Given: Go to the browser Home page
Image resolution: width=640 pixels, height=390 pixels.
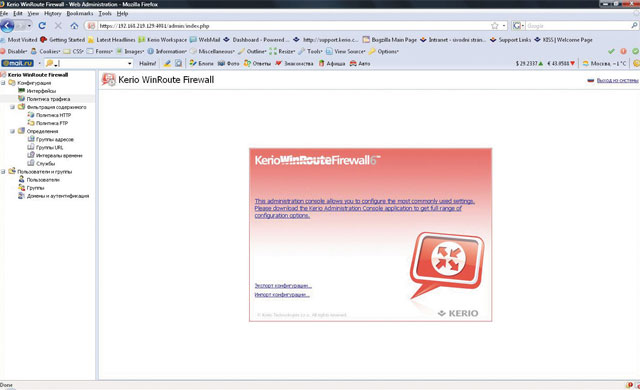Looking at the screenshot, I should coord(74,26).
